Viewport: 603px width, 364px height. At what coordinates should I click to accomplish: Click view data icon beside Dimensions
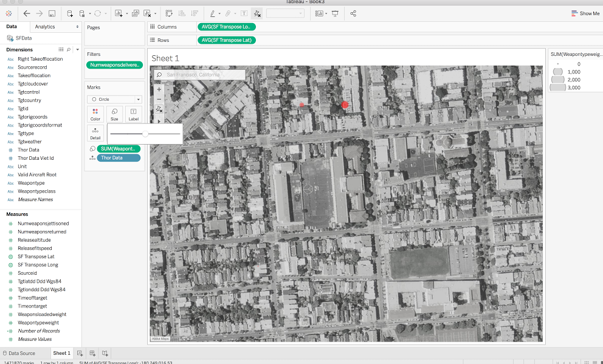coord(61,50)
